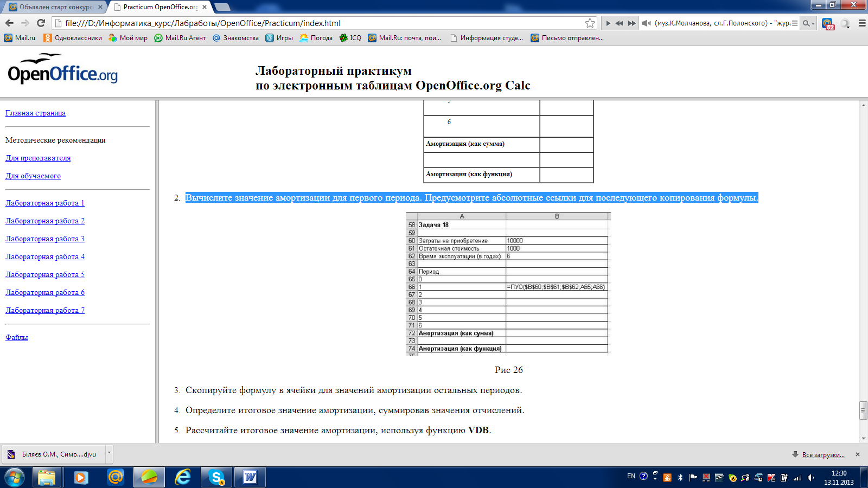Open the Windows Start menu
Viewport: 868px width, 488px height.
(x=15, y=477)
